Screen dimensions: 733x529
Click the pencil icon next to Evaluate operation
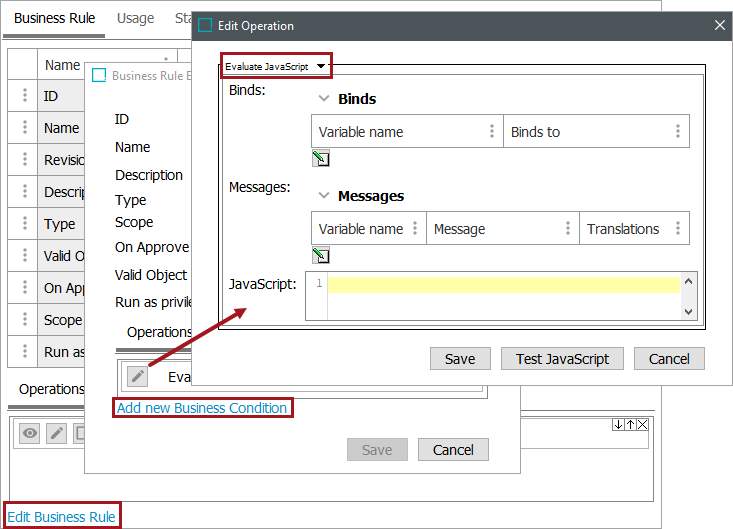(x=138, y=376)
